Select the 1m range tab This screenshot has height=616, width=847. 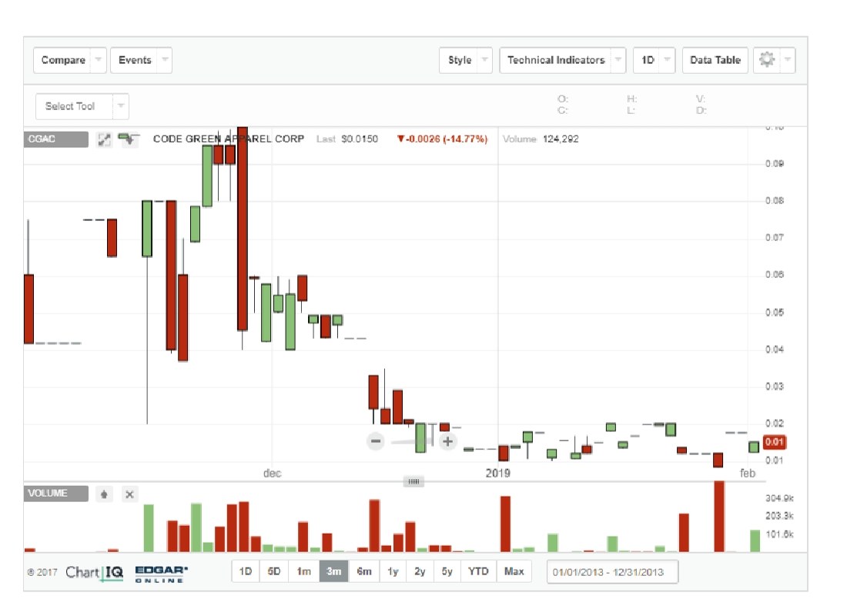pyautogui.click(x=303, y=571)
